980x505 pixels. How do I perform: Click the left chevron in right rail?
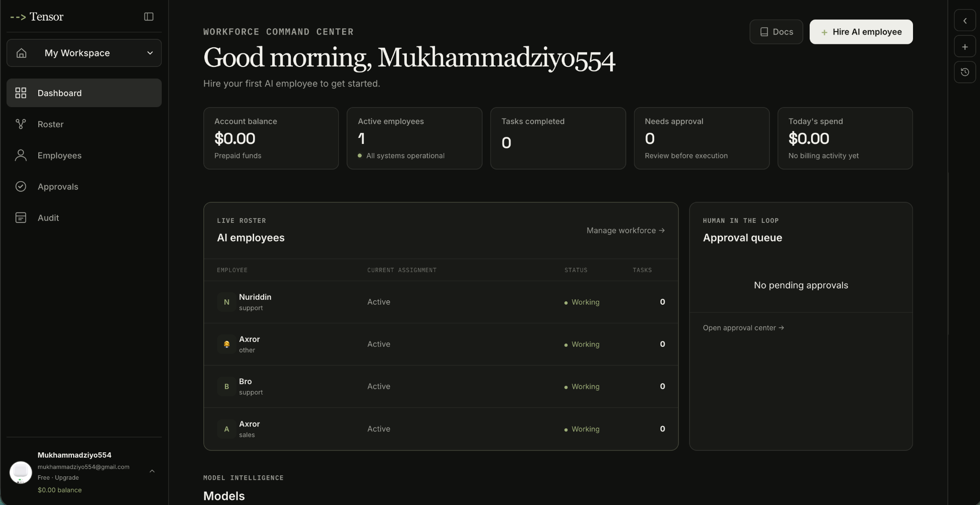tap(965, 21)
